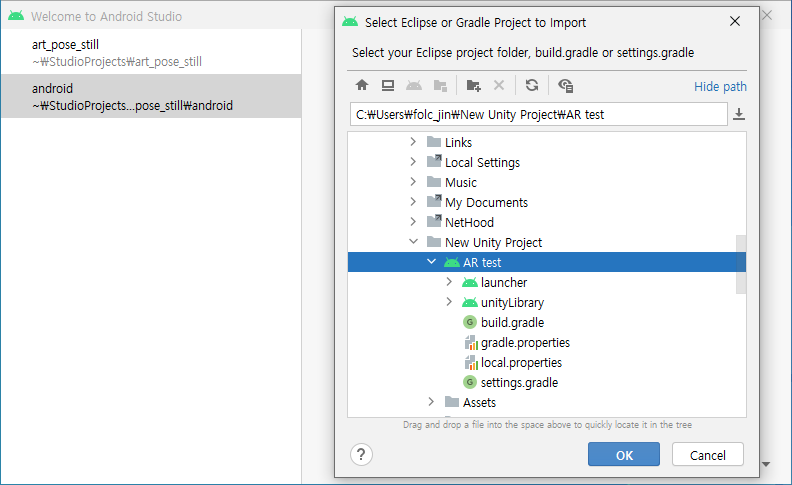The image size is (792, 485).
Task: Expand the Assets folder
Action: 431,402
